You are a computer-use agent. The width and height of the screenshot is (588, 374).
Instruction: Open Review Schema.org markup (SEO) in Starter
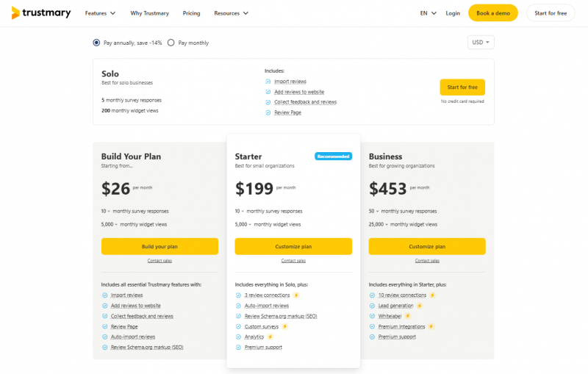tap(281, 316)
